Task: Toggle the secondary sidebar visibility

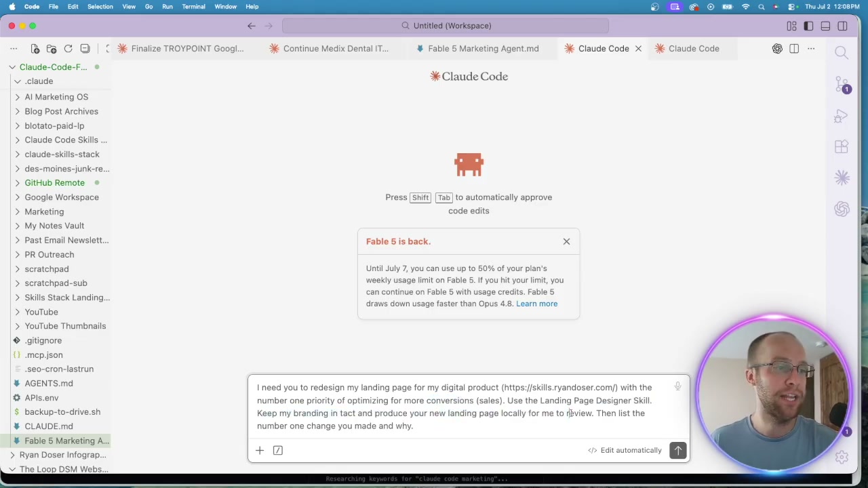Action: (x=842, y=26)
